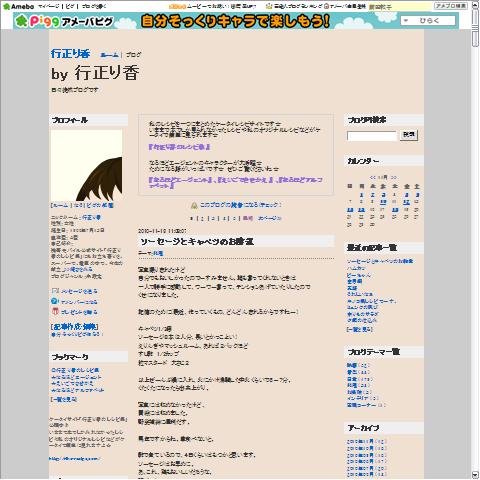
Task: Click the Ameba member registration icon
Action: click(x=327, y=6)
